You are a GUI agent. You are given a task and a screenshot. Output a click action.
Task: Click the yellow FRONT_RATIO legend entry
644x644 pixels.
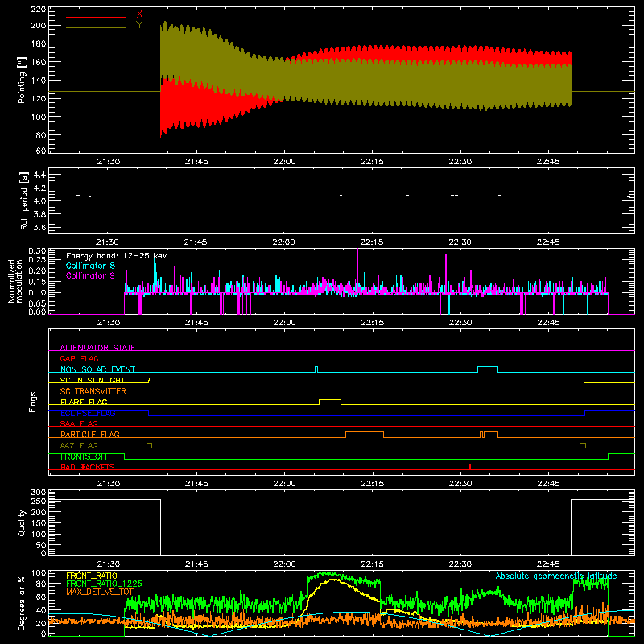92,576
